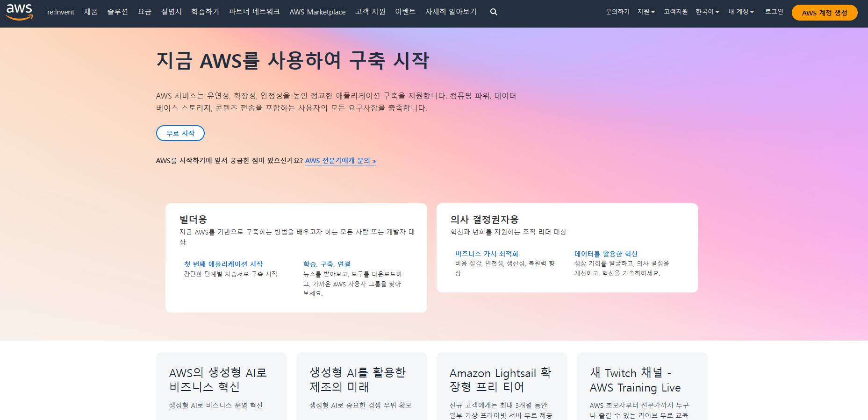Click the 문의하기 link in the header

pos(617,12)
